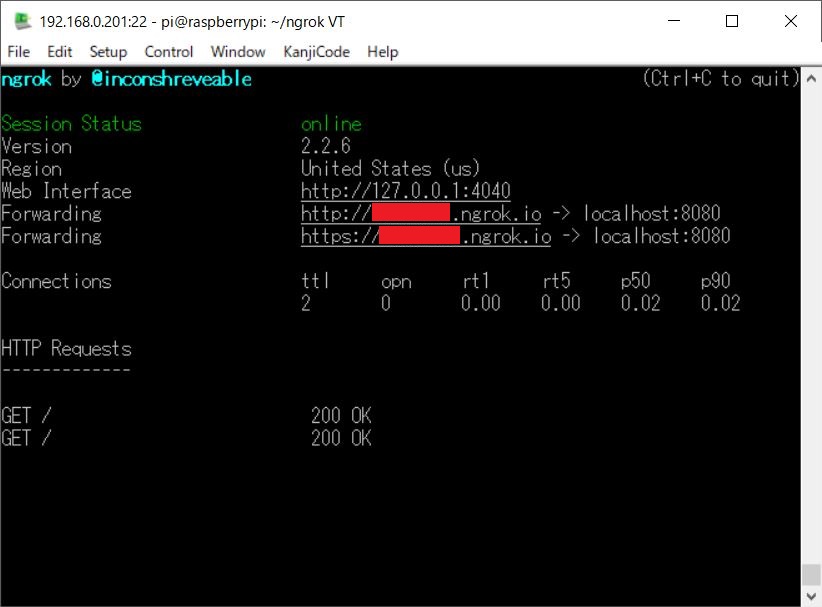822x607 pixels.
Task: Click the 'p90' column header
Action: 716,281
